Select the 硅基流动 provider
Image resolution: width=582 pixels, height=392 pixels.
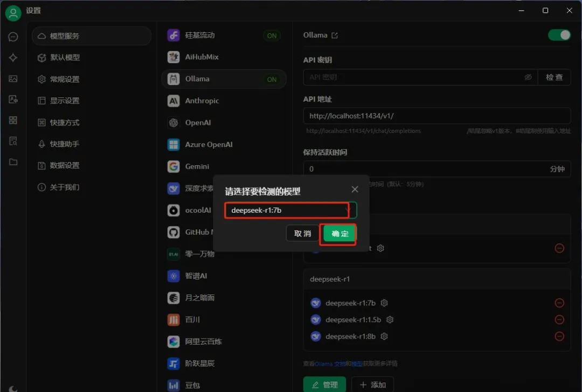224,35
